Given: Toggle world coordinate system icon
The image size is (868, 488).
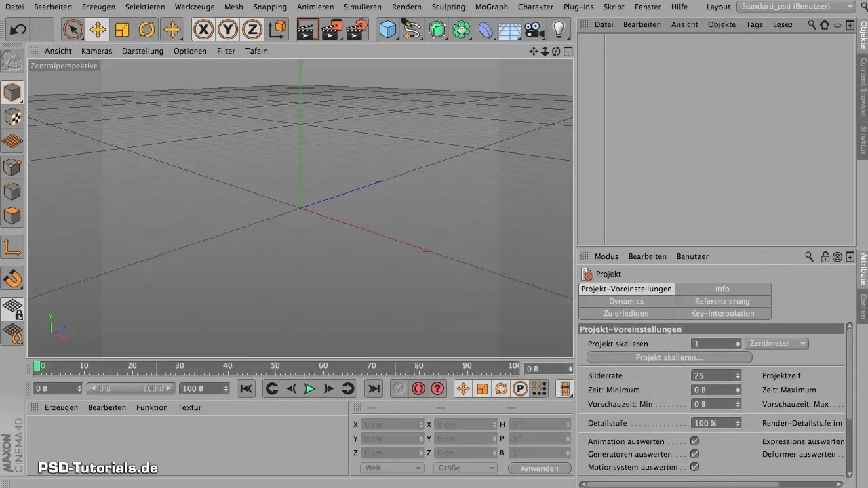Looking at the screenshot, I should pyautogui.click(x=277, y=30).
